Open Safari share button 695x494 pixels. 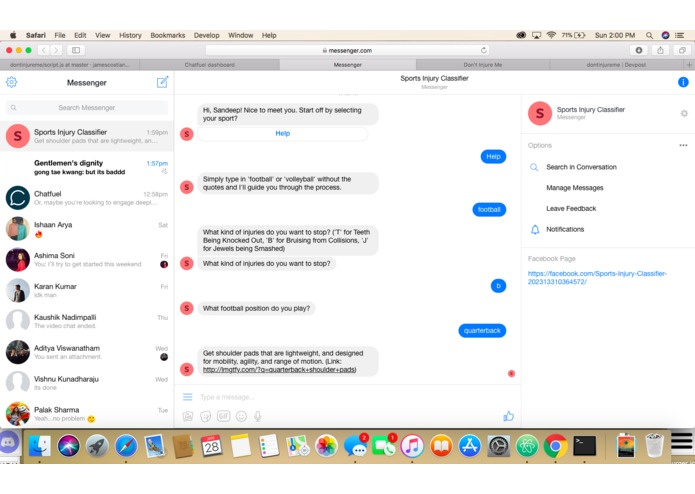tap(660, 50)
